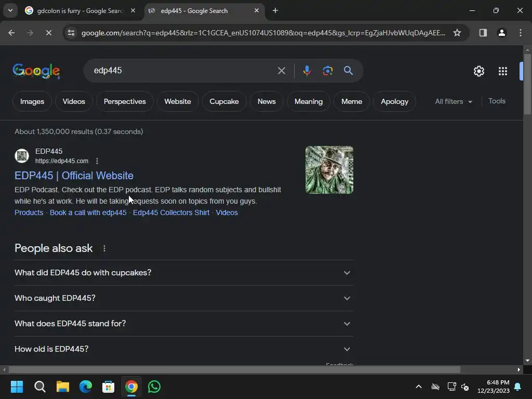Open the Products sitelink
532x399 pixels.
[x=29, y=212]
